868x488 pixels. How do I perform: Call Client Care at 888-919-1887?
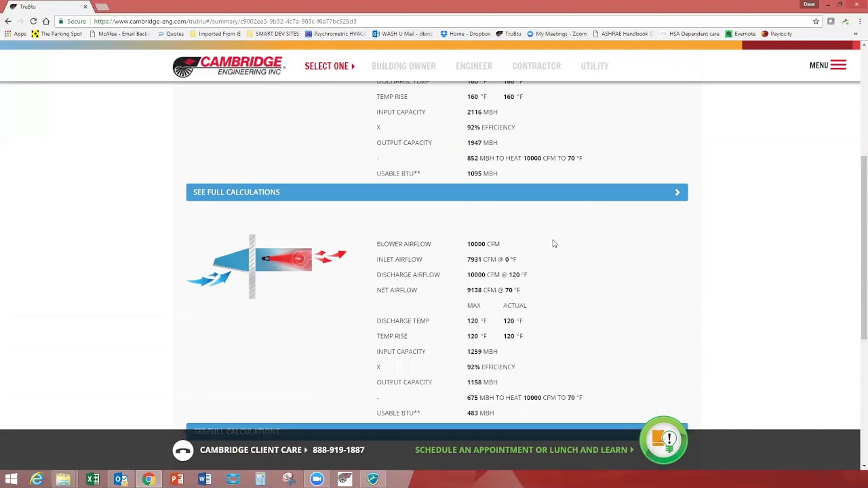[338, 450]
